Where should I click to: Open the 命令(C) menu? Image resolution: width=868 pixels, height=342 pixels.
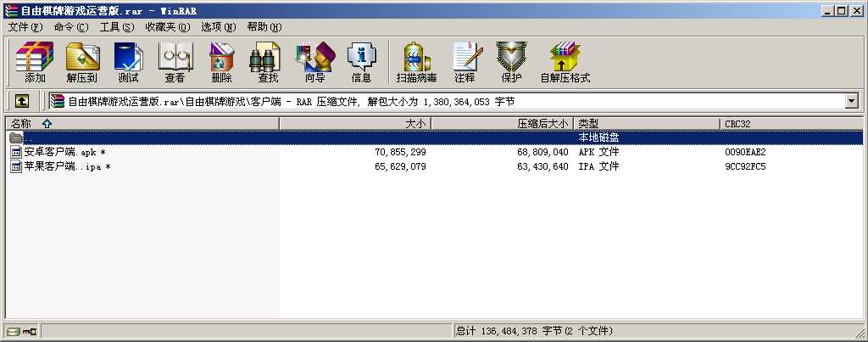tap(71, 27)
